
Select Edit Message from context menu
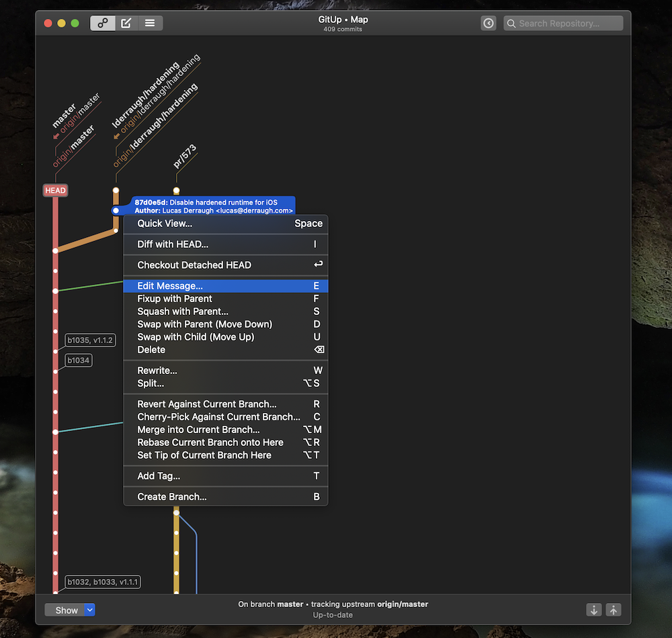[170, 286]
